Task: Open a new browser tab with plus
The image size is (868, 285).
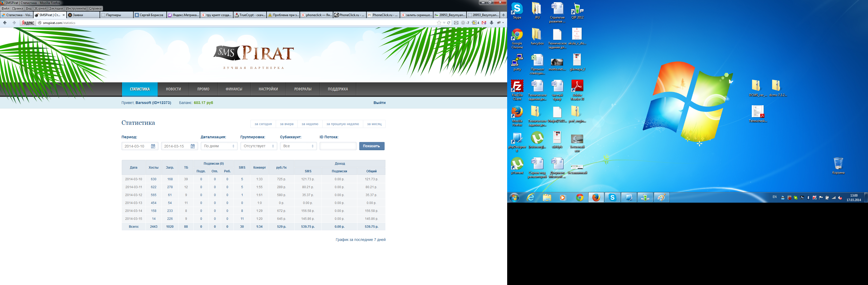Action: coord(503,15)
